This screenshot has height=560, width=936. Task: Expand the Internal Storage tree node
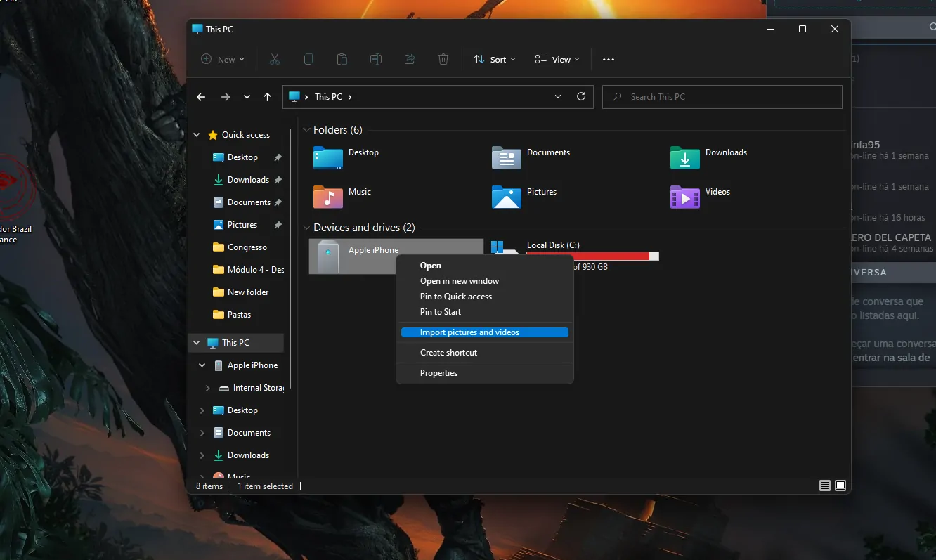[x=207, y=388]
